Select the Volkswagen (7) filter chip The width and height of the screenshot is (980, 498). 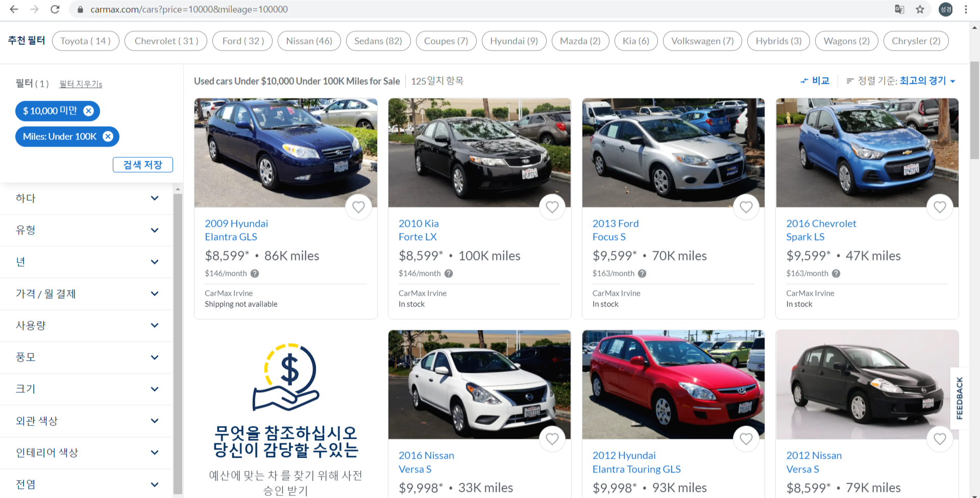click(x=702, y=41)
